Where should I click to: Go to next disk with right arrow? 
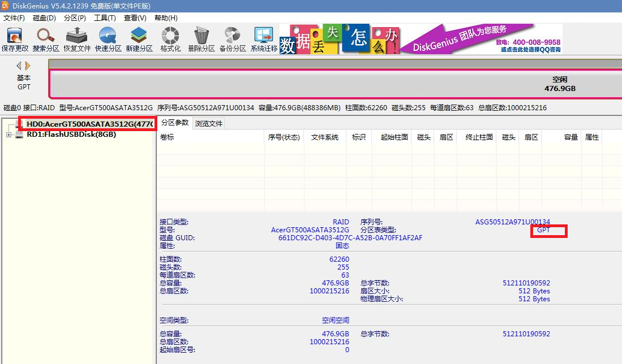(x=27, y=66)
